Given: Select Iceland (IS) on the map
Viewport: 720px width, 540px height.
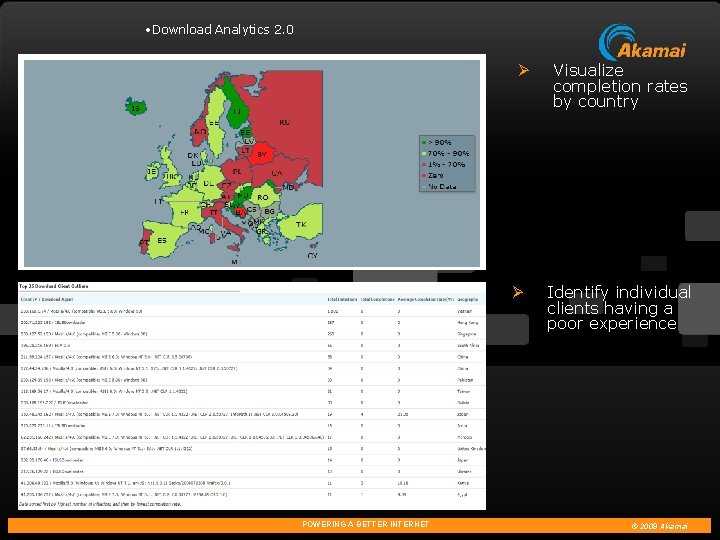Looking at the screenshot, I should (135, 108).
